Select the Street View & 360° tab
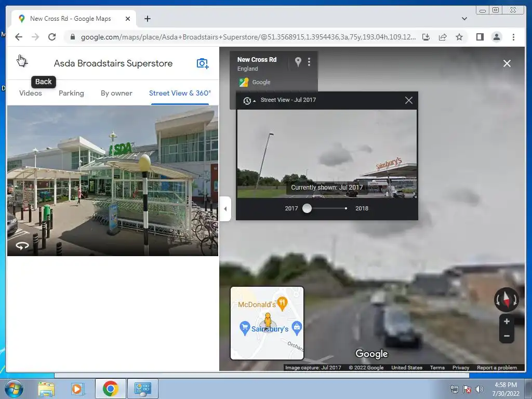Screen dimensions: 532x399 180,94
